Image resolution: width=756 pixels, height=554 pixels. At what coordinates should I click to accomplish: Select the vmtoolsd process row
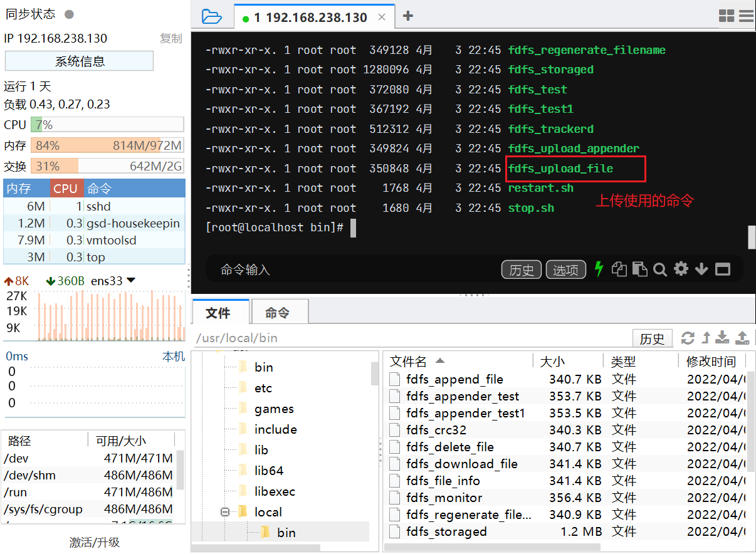95,240
